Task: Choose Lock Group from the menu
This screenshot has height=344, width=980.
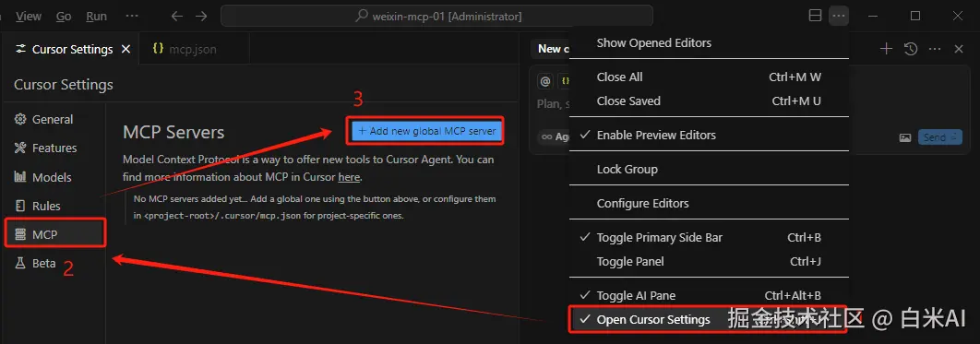Action: tap(710, 169)
